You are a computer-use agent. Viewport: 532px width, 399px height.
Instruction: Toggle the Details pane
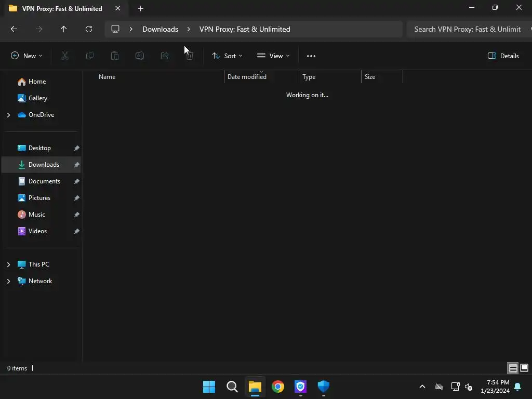click(x=503, y=56)
